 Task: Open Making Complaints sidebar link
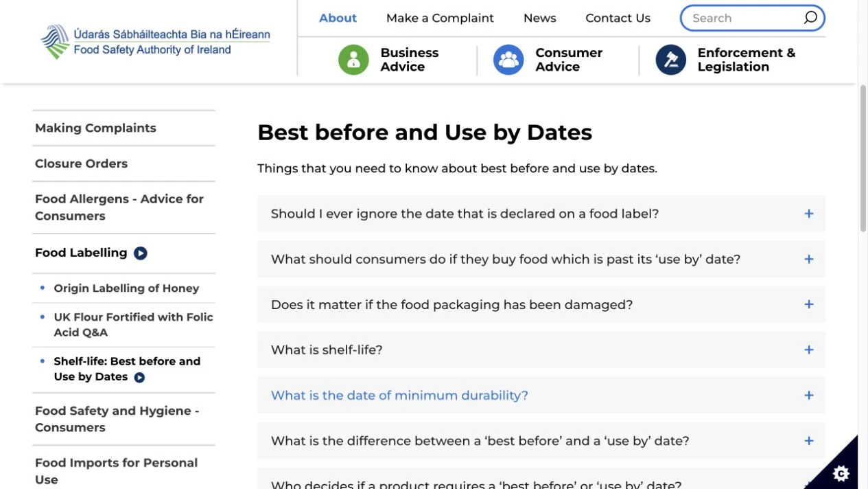pyautogui.click(x=95, y=128)
